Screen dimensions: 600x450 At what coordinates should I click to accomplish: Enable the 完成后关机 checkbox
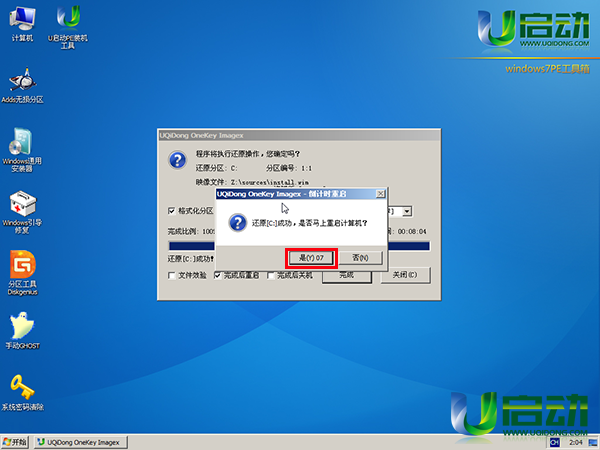[x=271, y=275]
